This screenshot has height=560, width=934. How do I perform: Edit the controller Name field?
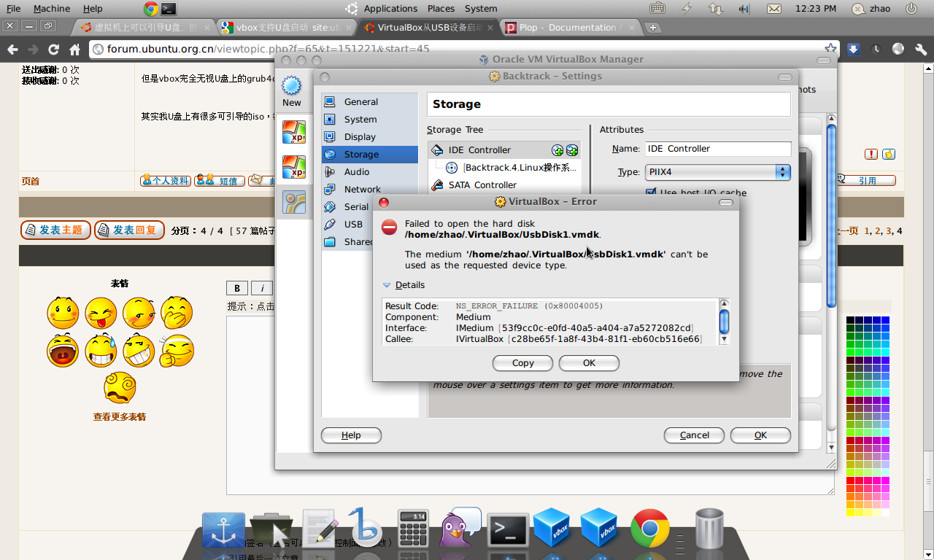point(717,149)
